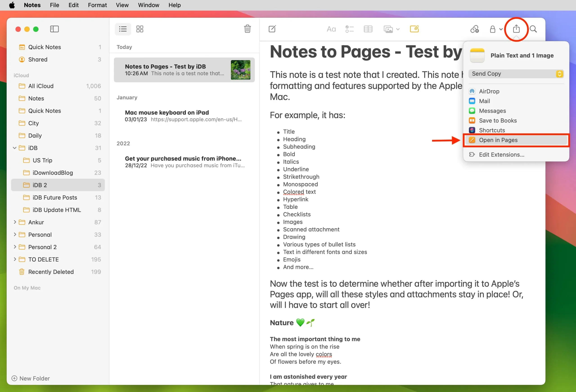Image resolution: width=576 pixels, height=392 pixels.
Task: Expand the Ankur folder in sidebar
Action: click(x=14, y=222)
